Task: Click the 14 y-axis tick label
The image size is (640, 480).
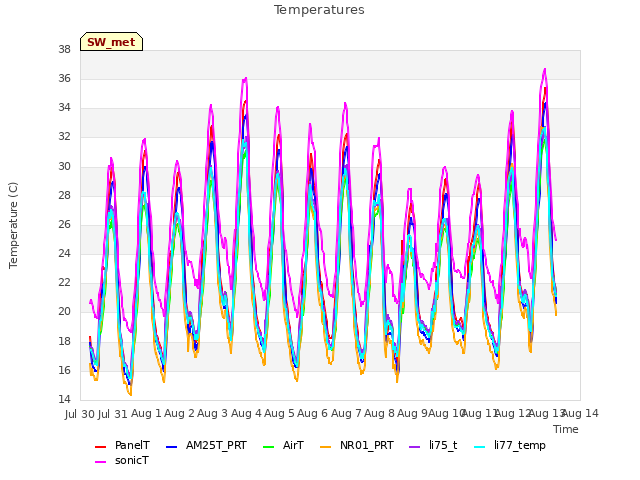Action: [64, 399]
